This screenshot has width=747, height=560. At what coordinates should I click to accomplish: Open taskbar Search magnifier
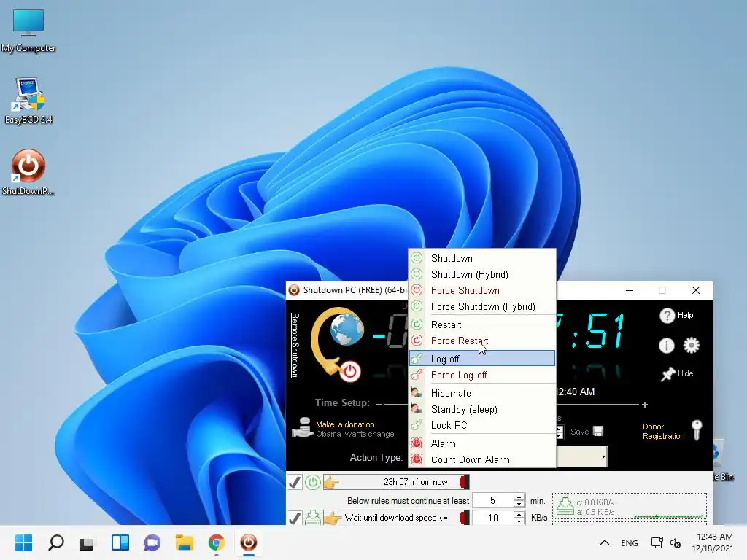(56, 542)
